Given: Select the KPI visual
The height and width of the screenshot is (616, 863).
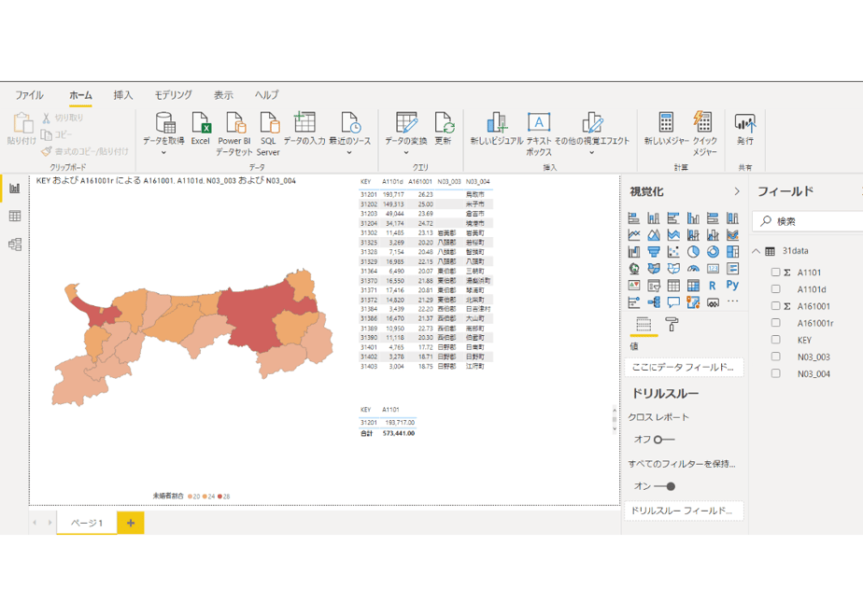Looking at the screenshot, I should (x=634, y=286).
